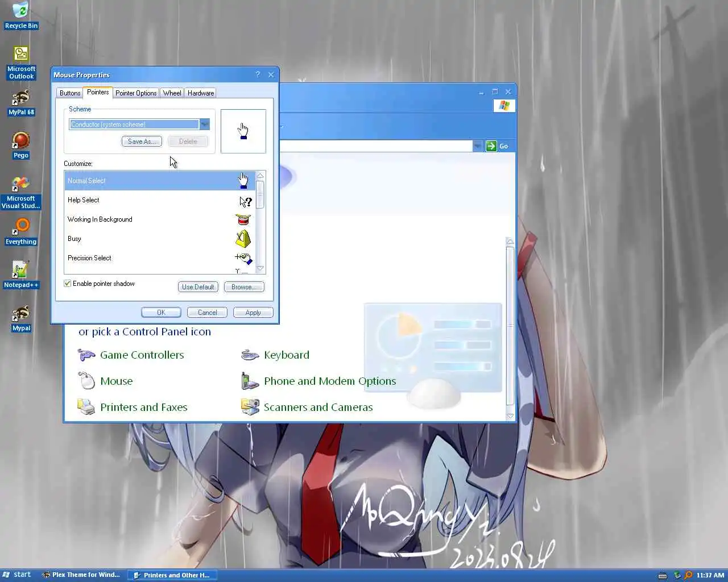Image resolution: width=728 pixels, height=582 pixels.
Task: Toggle Enable pointer shadow checkbox
Action: [x=68, y=284]
